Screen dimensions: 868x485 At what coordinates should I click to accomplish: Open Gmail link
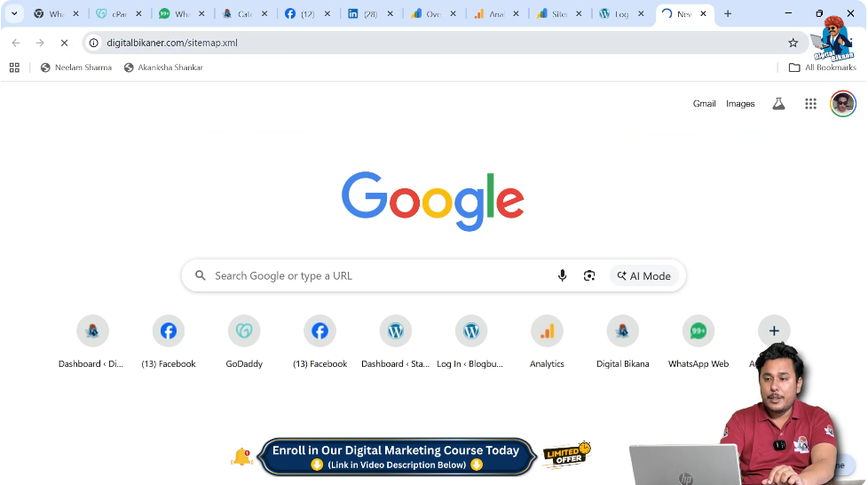pos(704,104)
